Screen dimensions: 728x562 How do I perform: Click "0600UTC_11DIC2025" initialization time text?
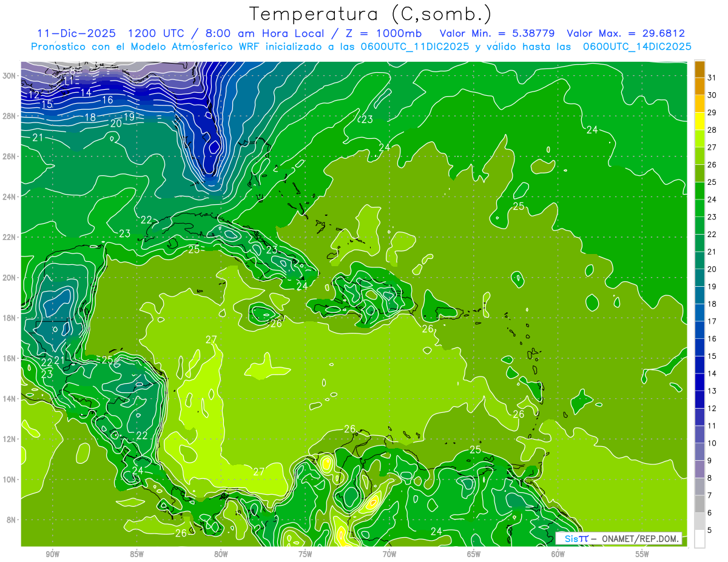pos(414,47)
